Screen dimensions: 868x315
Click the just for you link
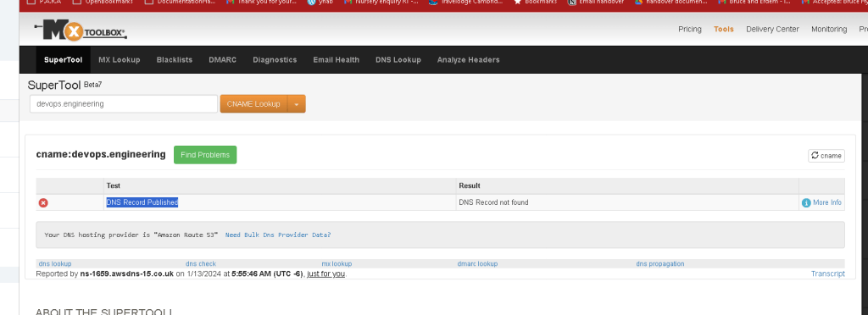click(326, 274)
